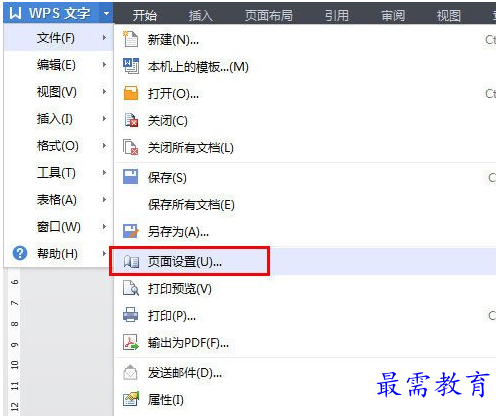Viewport: 498px width, 416px height.
Task: Click the Print Preview magnifier icon
Action: 131,288
